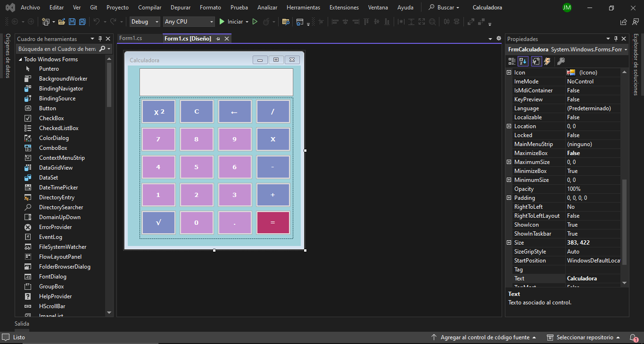
Task: Click the New Project toolbar icon
Action: 46,22
